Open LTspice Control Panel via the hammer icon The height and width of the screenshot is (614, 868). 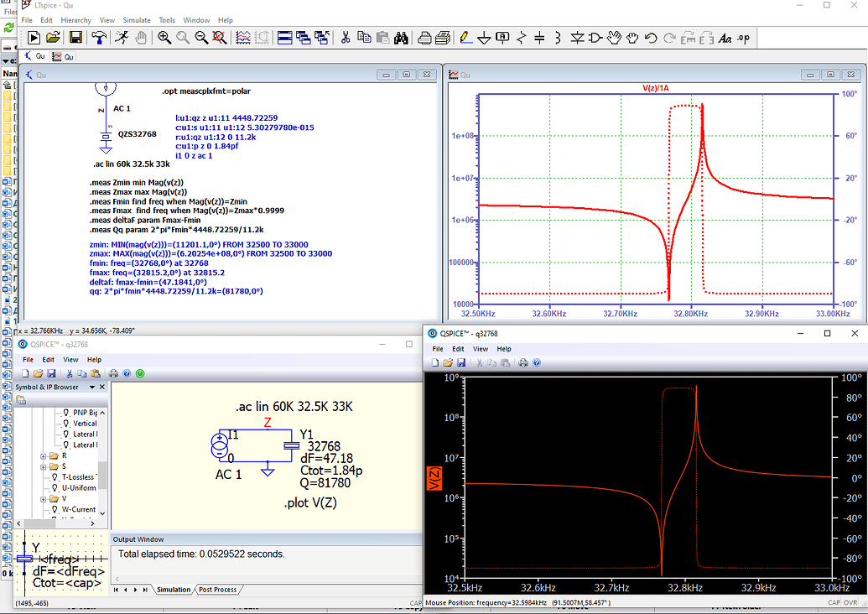(98, 37)
